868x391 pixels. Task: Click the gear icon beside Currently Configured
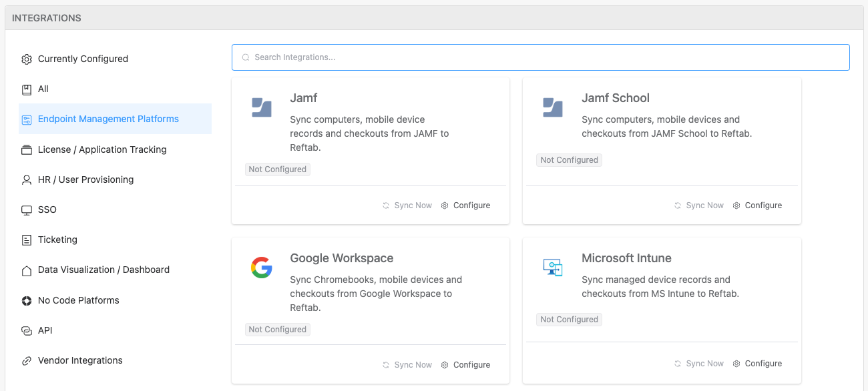[27, 59]
